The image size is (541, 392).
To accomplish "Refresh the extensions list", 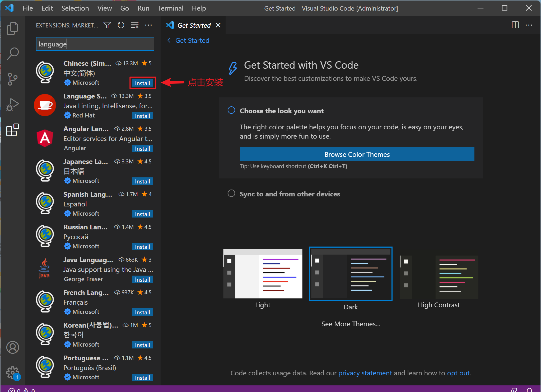I will 121,25.
